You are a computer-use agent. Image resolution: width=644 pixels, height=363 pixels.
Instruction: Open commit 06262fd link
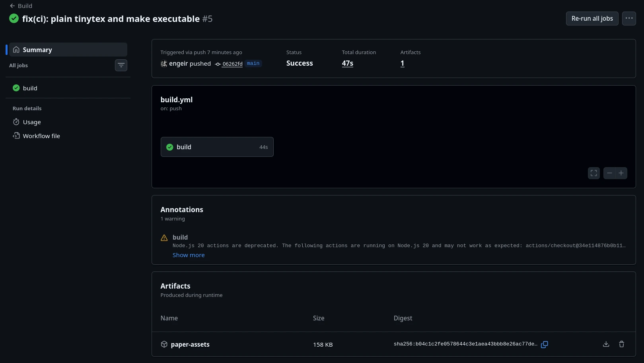232,64
